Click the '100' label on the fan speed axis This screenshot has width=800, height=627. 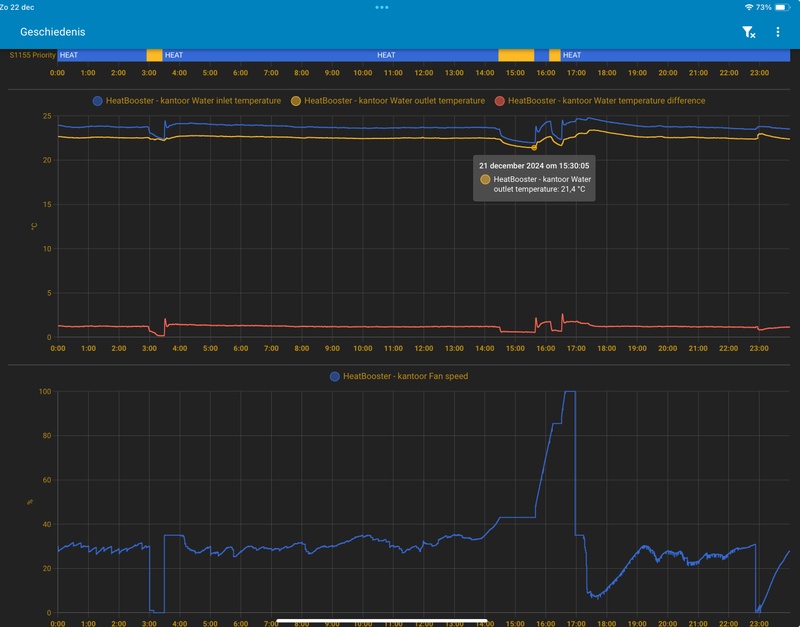coord(45,392)
